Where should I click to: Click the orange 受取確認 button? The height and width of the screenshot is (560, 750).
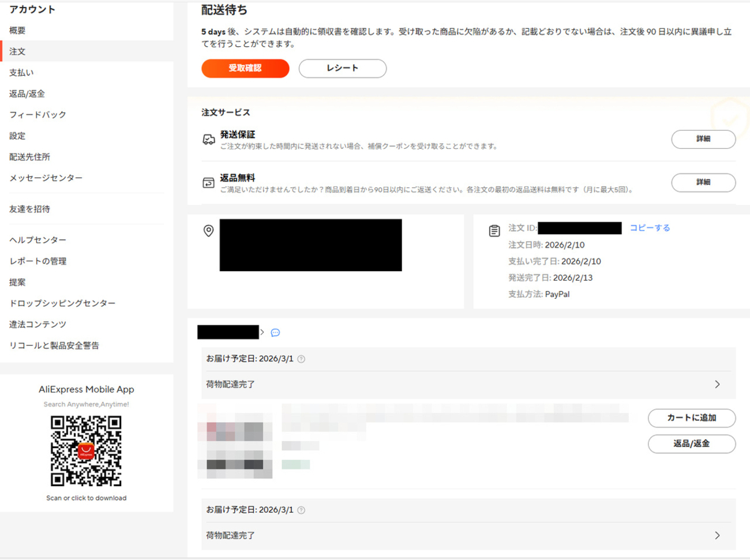coord(245,68)
